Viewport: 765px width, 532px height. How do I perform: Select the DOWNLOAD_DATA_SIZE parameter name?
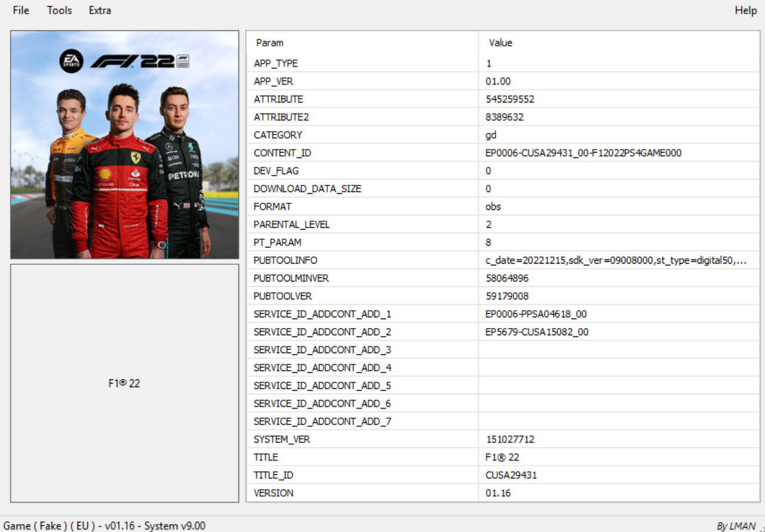point(308,188)
